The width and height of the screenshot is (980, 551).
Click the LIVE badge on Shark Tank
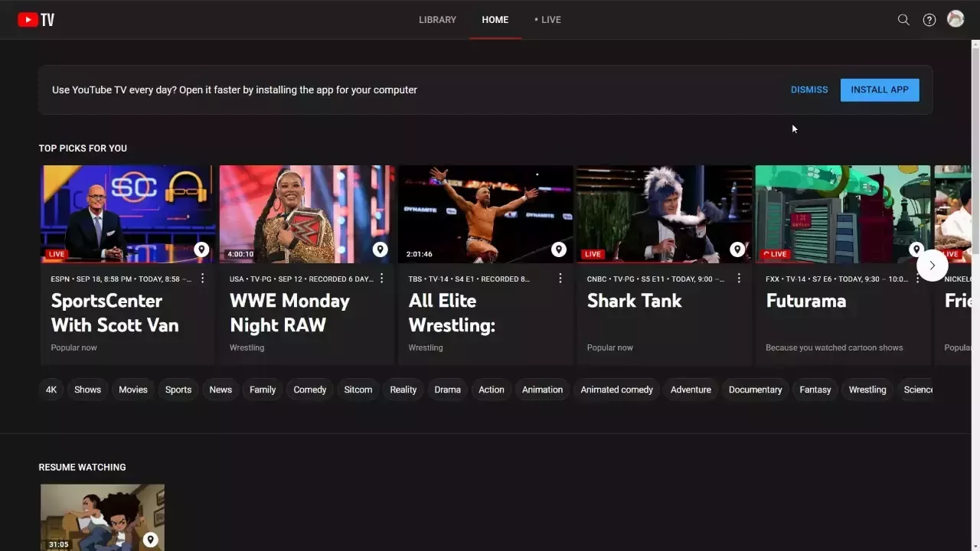click(x=592, y=253)
